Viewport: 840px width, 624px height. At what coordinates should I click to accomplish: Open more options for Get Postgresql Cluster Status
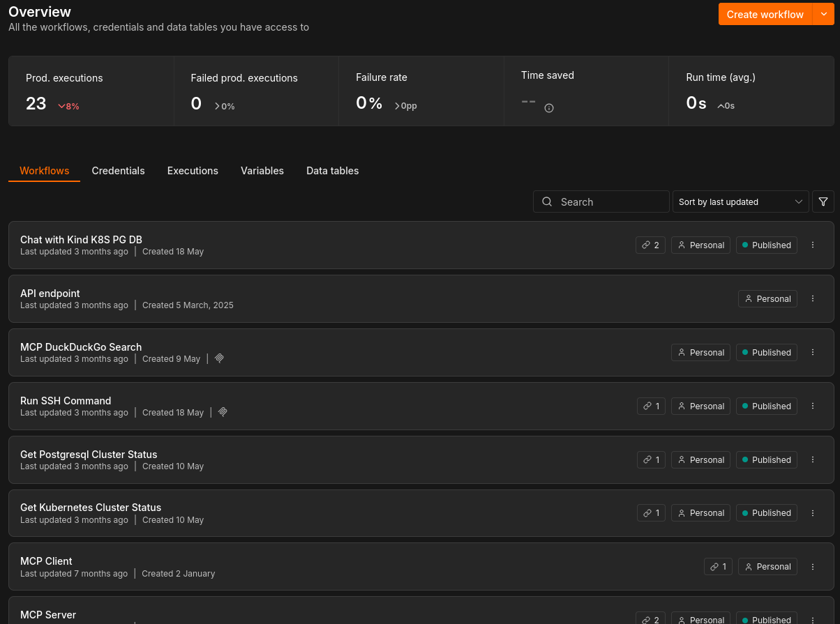813,459
